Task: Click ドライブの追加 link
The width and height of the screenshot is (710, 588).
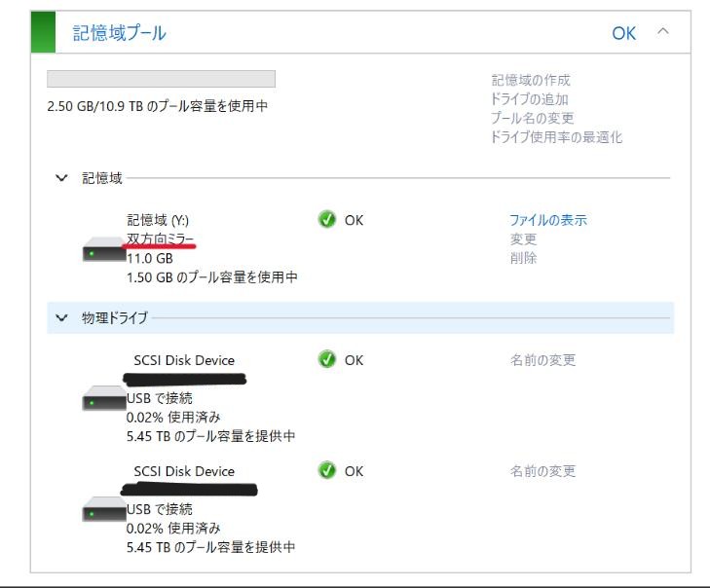Action: 530,99
